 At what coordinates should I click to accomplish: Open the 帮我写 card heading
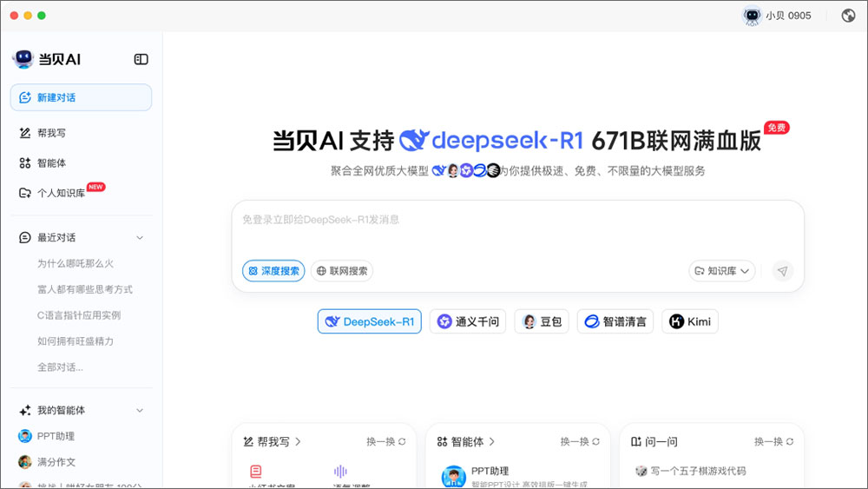tap(272, 441)
